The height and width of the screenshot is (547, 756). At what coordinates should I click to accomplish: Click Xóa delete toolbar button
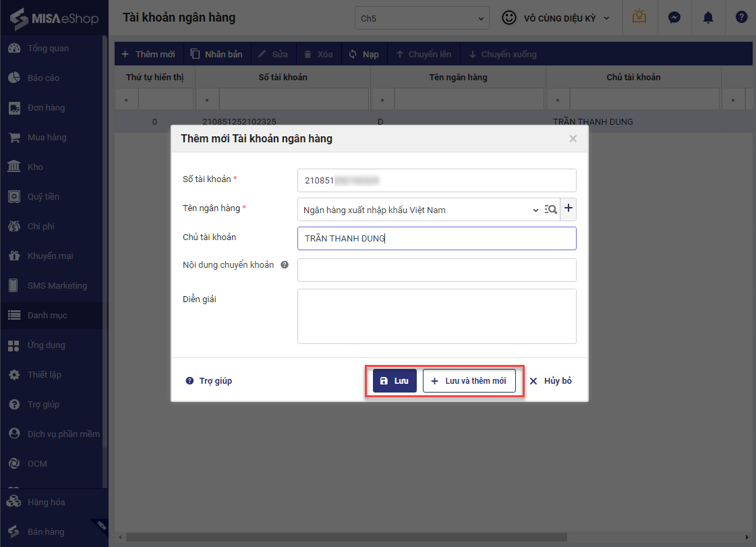[319, 54]
